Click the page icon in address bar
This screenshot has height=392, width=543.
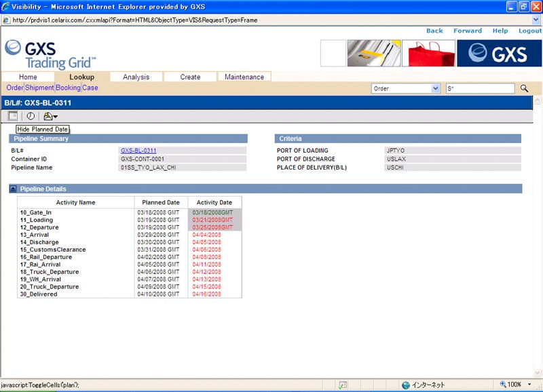click(6, 20)
